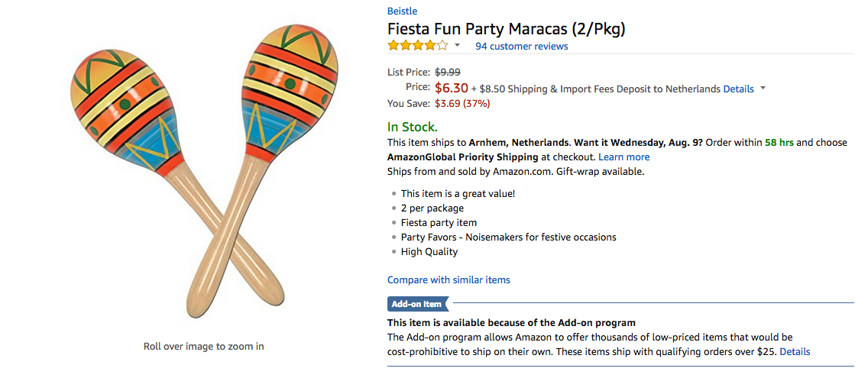Image resolution: width=868 pixels, height=378 pixels.
Task: Click the green In Stock label
Action: 413,127
